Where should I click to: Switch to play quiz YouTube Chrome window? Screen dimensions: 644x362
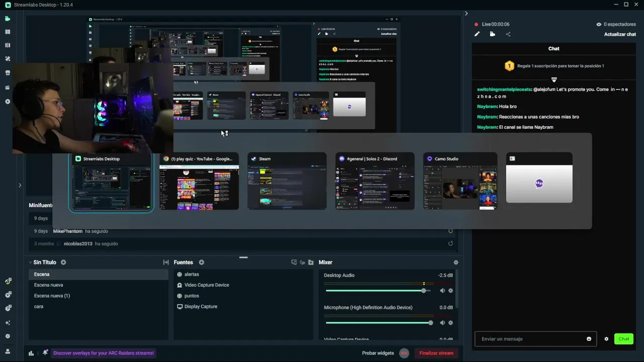click(199, 182)
